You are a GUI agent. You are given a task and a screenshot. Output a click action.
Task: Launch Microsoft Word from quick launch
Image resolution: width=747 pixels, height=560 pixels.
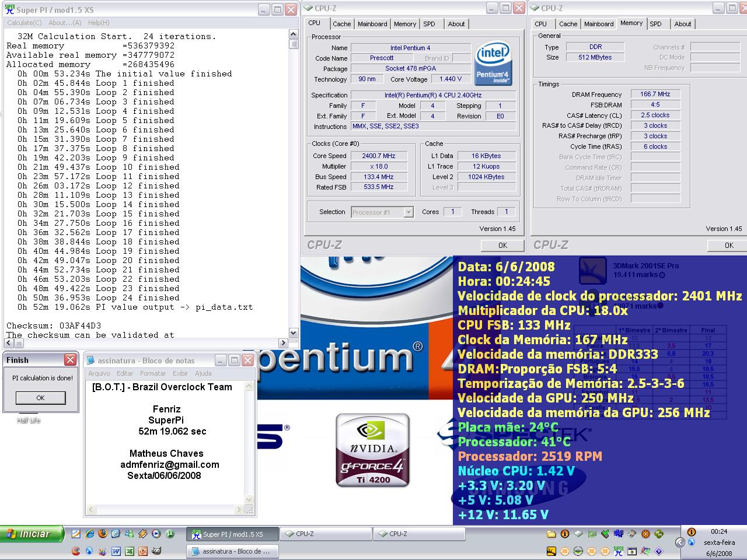[116, 551]
